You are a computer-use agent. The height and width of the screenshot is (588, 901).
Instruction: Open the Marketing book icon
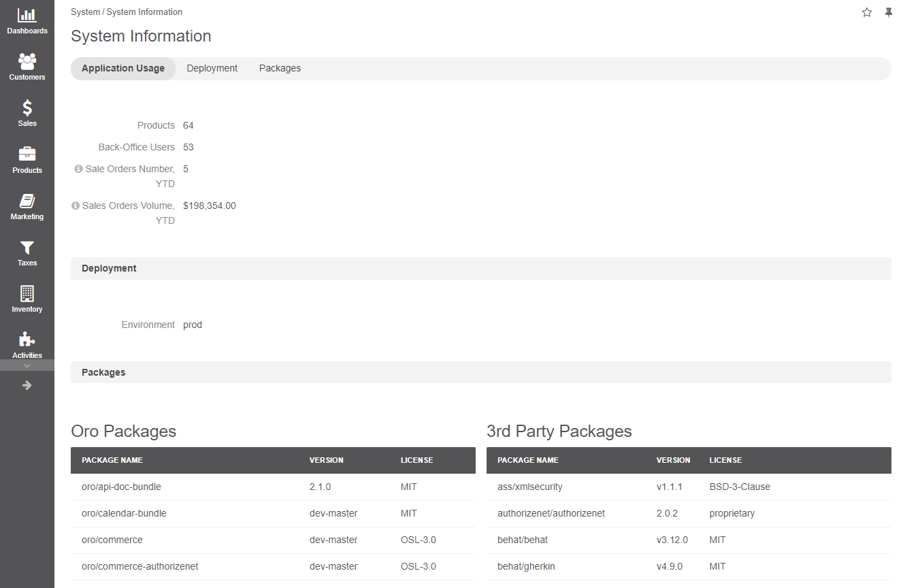click(x=27, y=201)
